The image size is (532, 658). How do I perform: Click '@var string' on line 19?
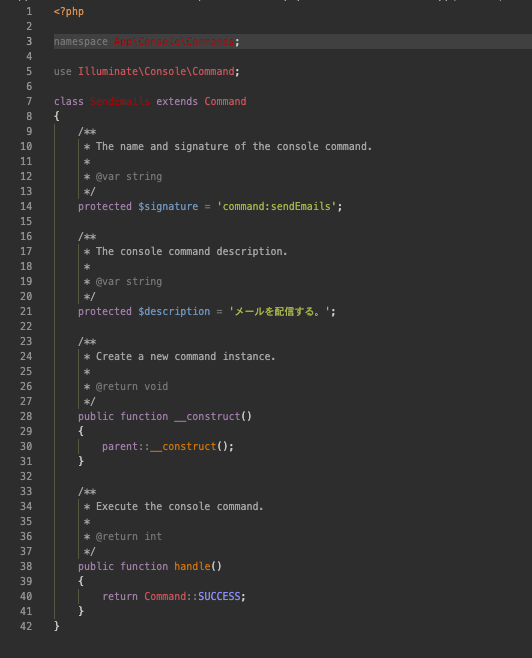click(129, 282)
